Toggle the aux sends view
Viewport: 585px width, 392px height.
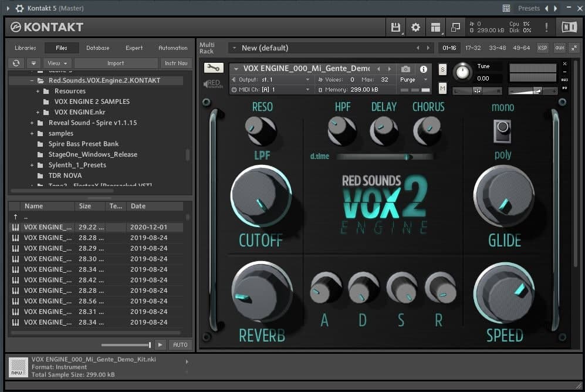(560, 48)
